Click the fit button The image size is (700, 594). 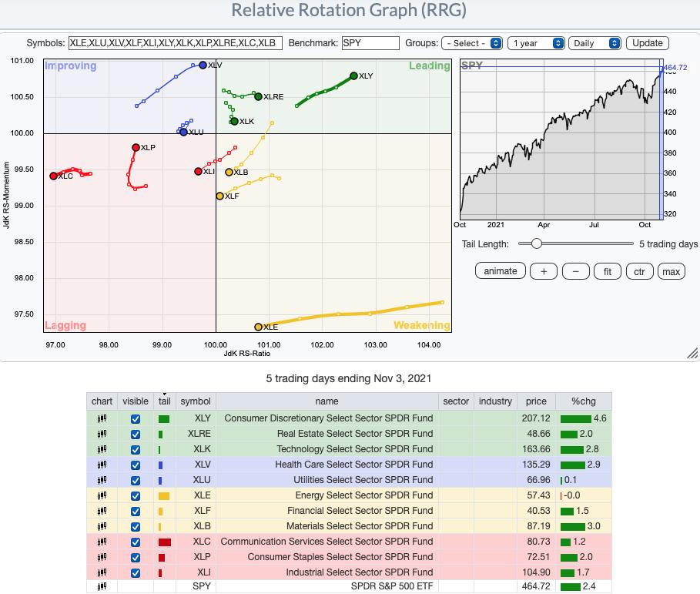(x=608, y=271)
